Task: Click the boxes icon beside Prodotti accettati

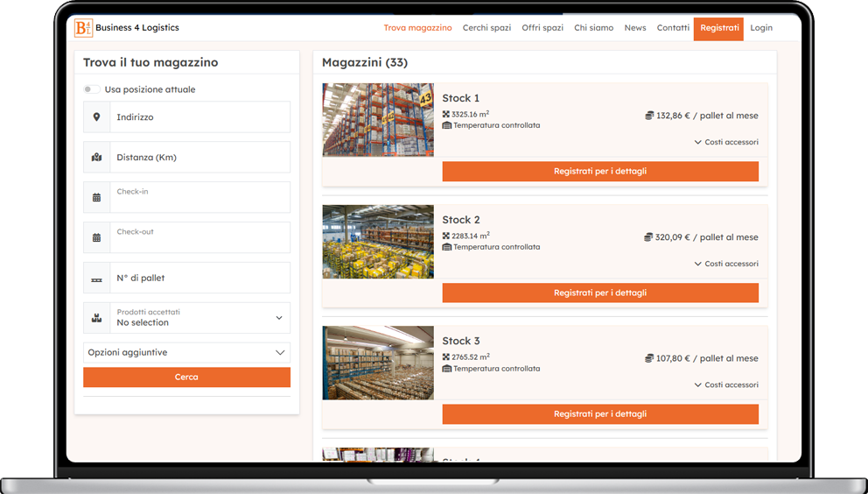Action: pyautogui.click(x=96, y=318)
